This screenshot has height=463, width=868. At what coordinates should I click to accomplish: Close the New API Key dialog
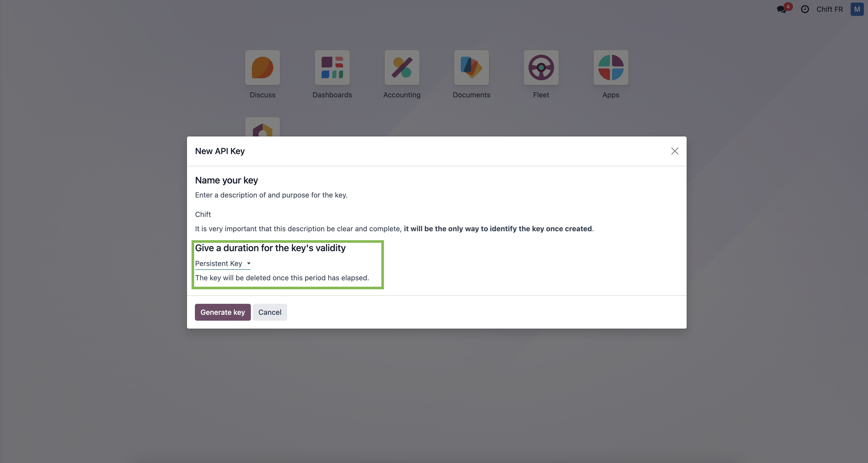tap(674, 151)
